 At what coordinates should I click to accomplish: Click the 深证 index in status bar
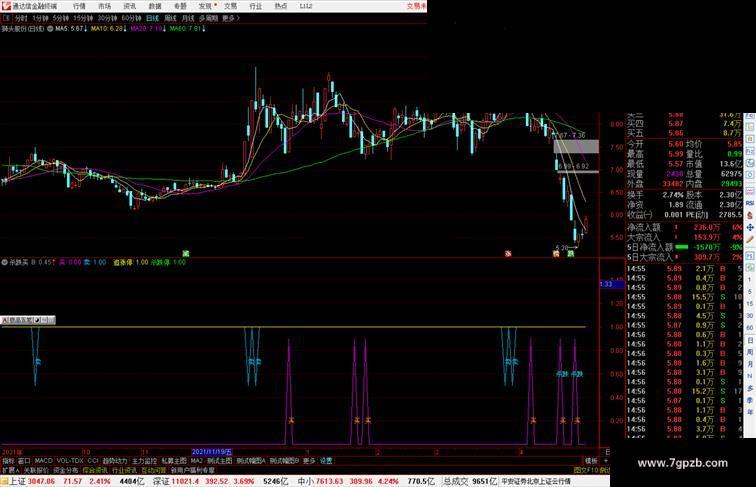[162, 481]
